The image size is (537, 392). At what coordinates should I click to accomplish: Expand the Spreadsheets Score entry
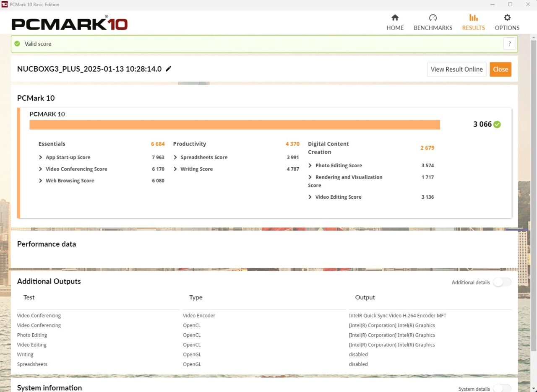click(x=176, y=157)
